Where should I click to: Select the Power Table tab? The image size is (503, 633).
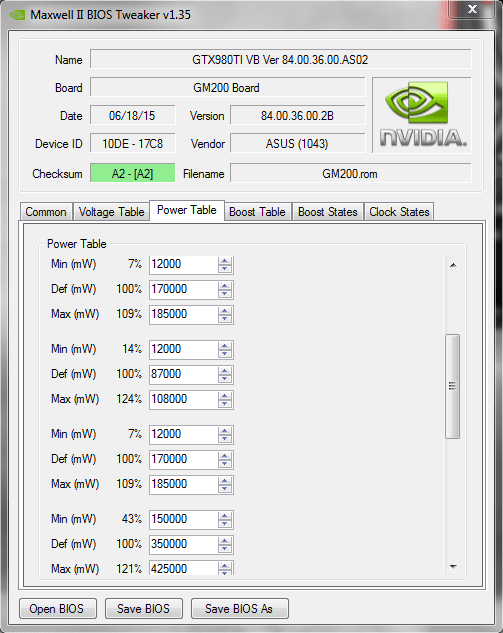tap(187, 210)
